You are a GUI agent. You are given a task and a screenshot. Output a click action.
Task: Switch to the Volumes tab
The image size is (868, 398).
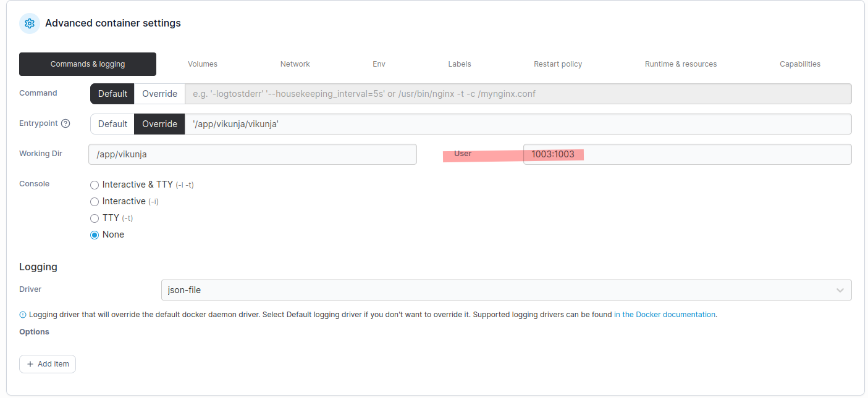(203, 64)
